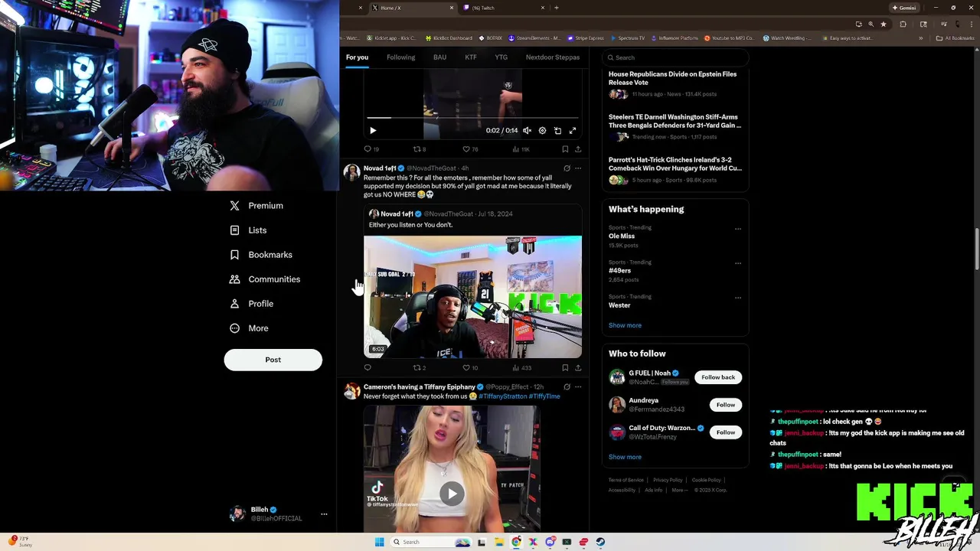Switch to the Following tab
The width and height of the screenshot is (980, 551).
400,57
